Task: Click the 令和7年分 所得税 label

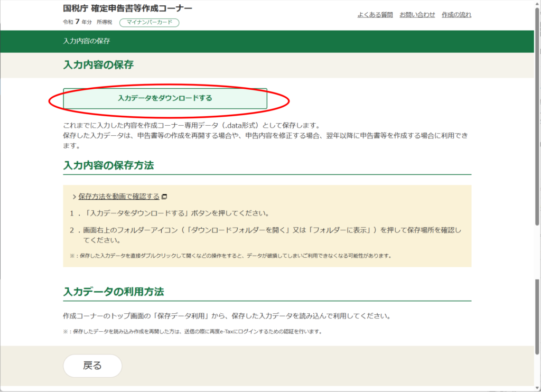Action: [x=87, y=22]
